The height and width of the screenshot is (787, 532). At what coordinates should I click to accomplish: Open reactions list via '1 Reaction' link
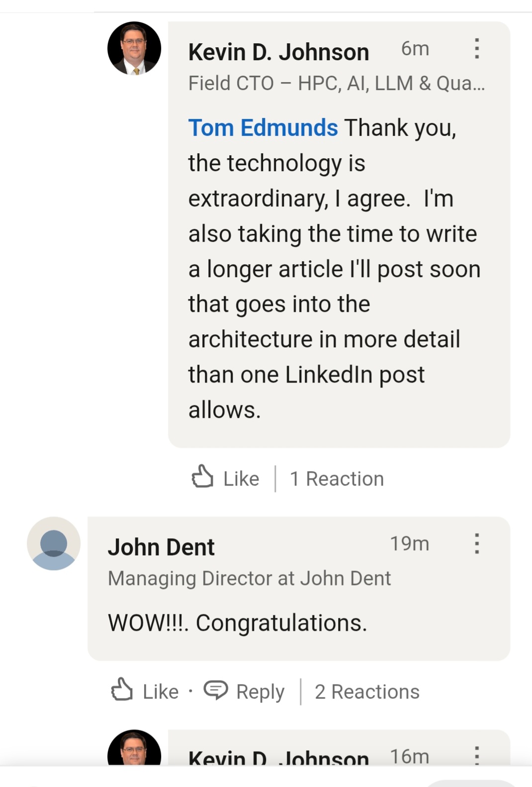pyautogui.click(x=337, y=478)
